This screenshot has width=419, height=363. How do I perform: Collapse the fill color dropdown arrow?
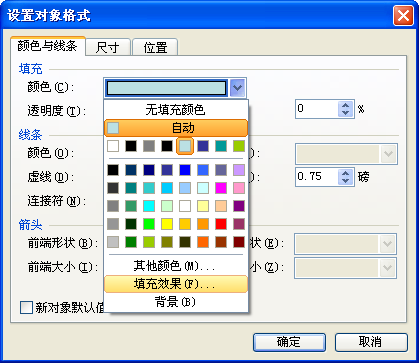[x=237, y=88]
